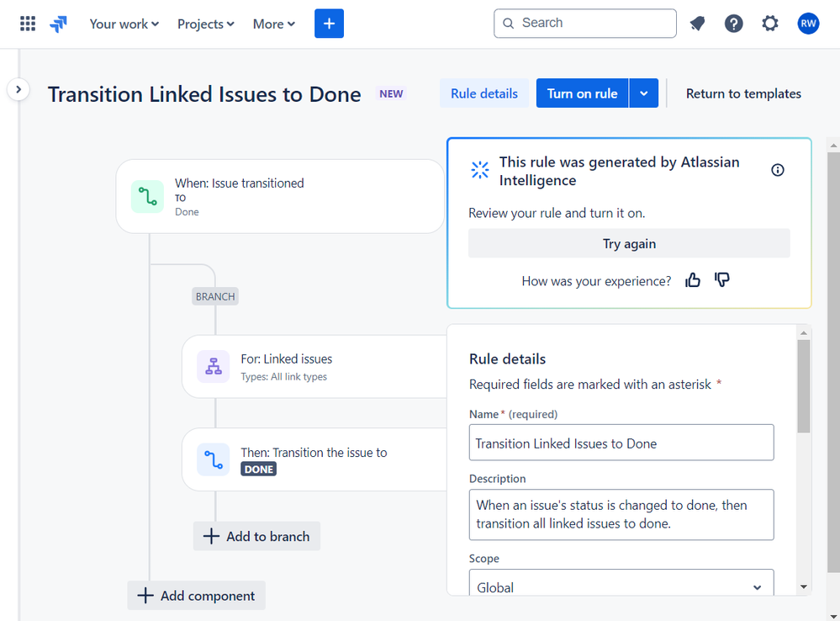This screenshot has width=840, height=621.
Task: Click the BRANCH label
Action: [215, 296]
